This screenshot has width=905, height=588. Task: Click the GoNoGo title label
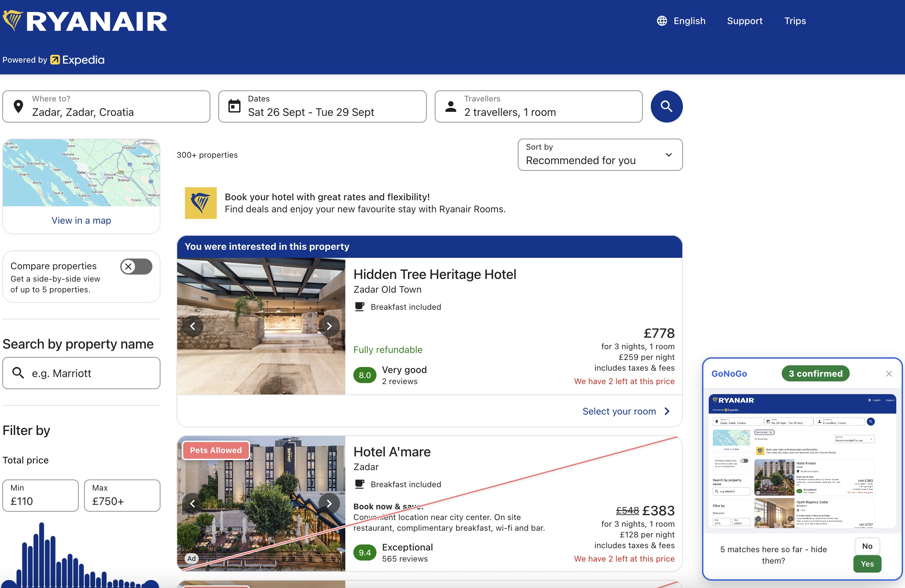tap(729, 374)
